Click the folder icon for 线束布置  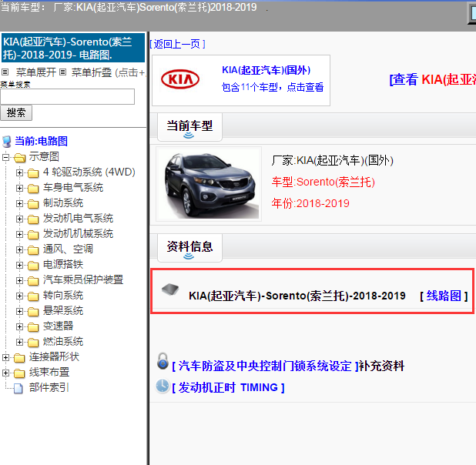19,373
